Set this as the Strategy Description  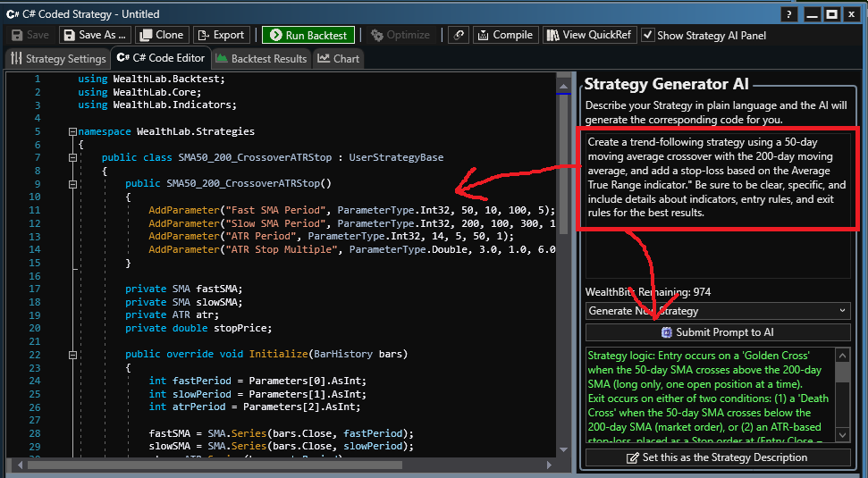[x=718, y=457]
